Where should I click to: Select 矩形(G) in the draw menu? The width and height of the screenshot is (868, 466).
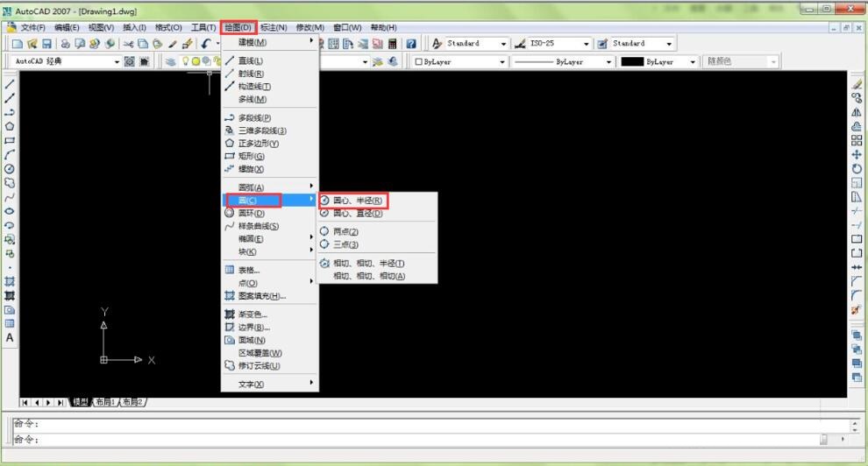[x=251, y=156]
